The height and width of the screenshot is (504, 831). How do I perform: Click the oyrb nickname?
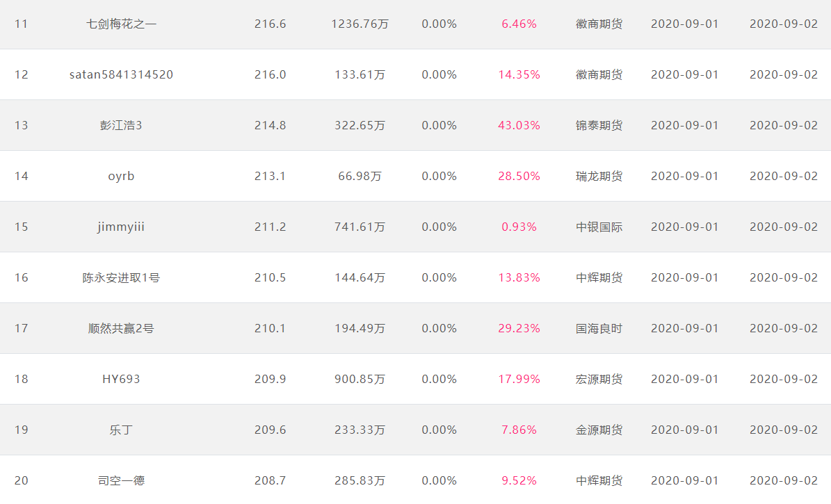tap(121, 177)
